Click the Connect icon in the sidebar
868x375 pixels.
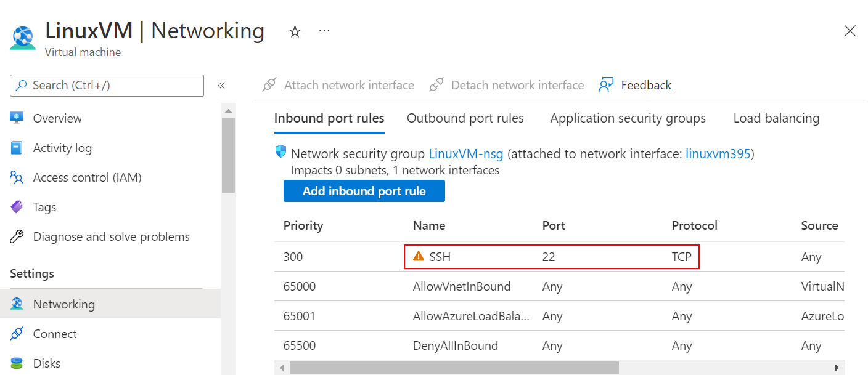17,333
